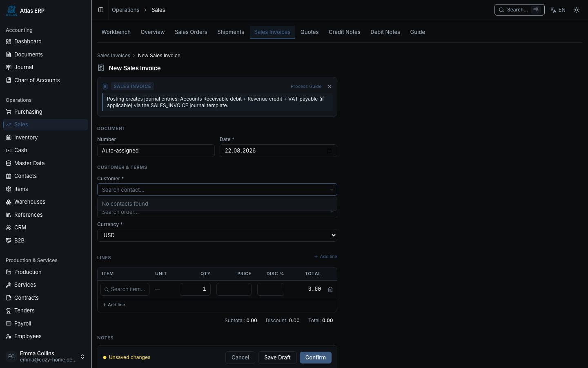
Task: Open Warehouses in sidebar
Action: (x=45, y=202)
